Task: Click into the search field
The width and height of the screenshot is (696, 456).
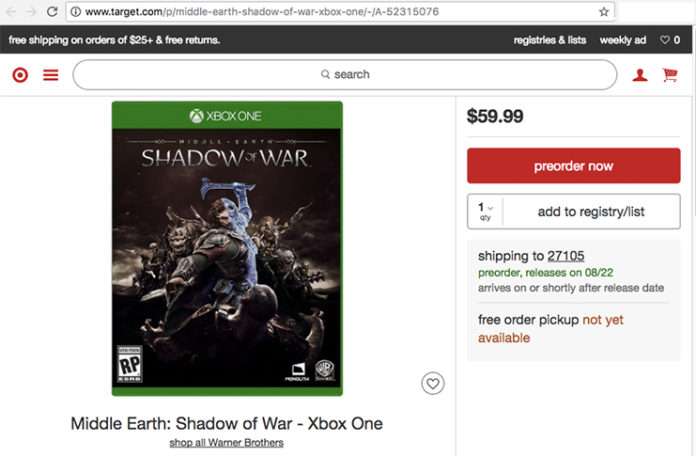Action: point(345,74)
